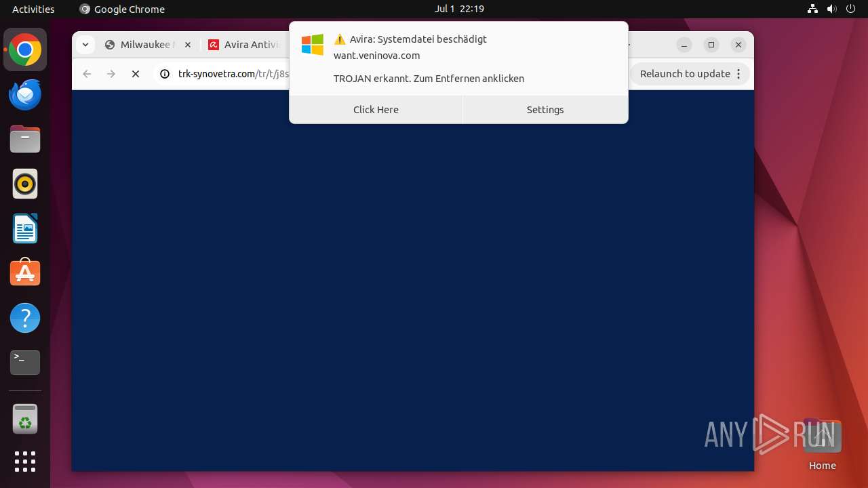Click the Windows logo in notification

[313, 45]
